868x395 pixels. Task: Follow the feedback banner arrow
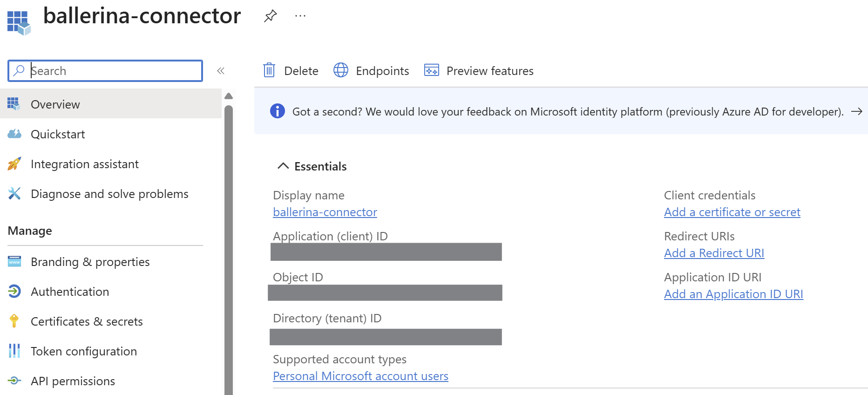coord(857,111)
